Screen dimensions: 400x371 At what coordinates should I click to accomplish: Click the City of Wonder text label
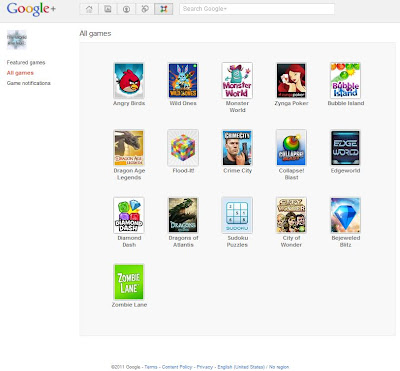tap(291, 241)
